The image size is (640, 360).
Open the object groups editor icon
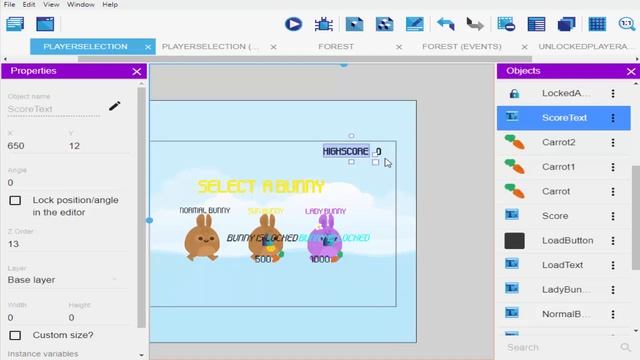point(384,24)
